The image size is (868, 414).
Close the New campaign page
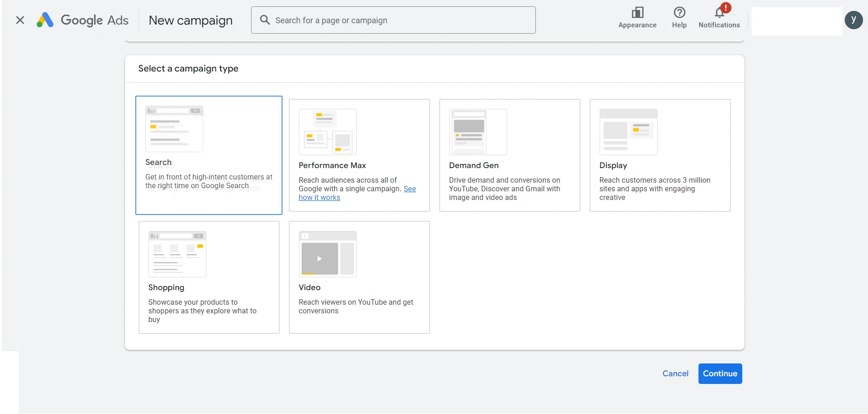[20, 20]
